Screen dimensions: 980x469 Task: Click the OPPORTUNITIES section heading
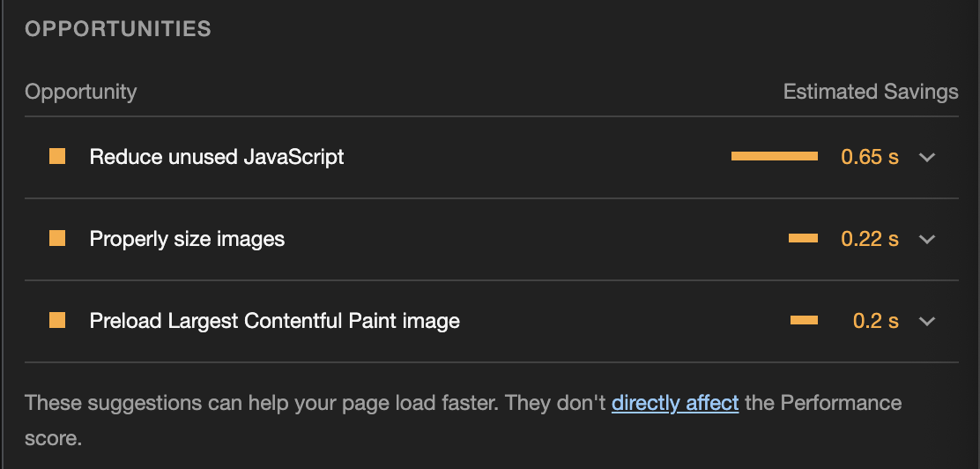[118, 29]
